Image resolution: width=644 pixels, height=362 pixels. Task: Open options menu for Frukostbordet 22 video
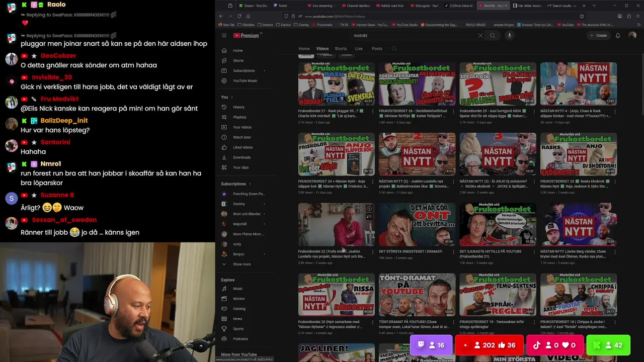click(x=373, y=252)
